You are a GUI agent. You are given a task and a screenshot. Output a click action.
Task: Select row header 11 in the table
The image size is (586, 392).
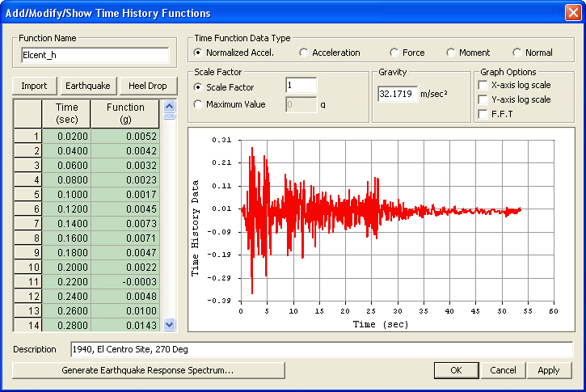(x=28, y=282)
